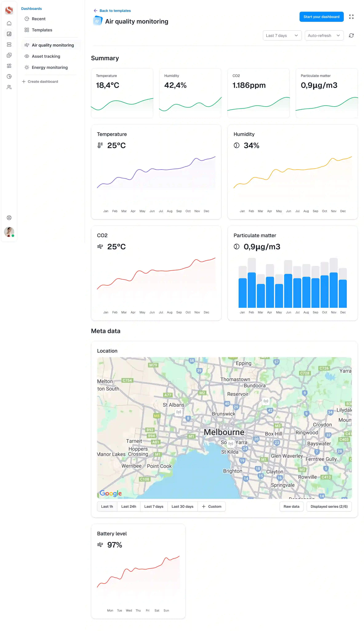Viewport: 364px width, 631px height.
Task: Select the Air quality monitoring dashboard in the sidebar
Action: pyautogui.click(x=51, y=45)
